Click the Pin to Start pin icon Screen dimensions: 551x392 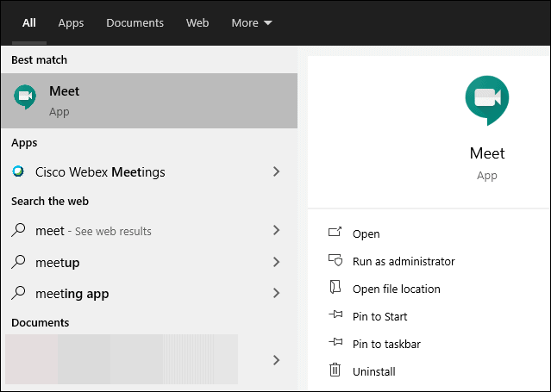[x=335, y=316]
